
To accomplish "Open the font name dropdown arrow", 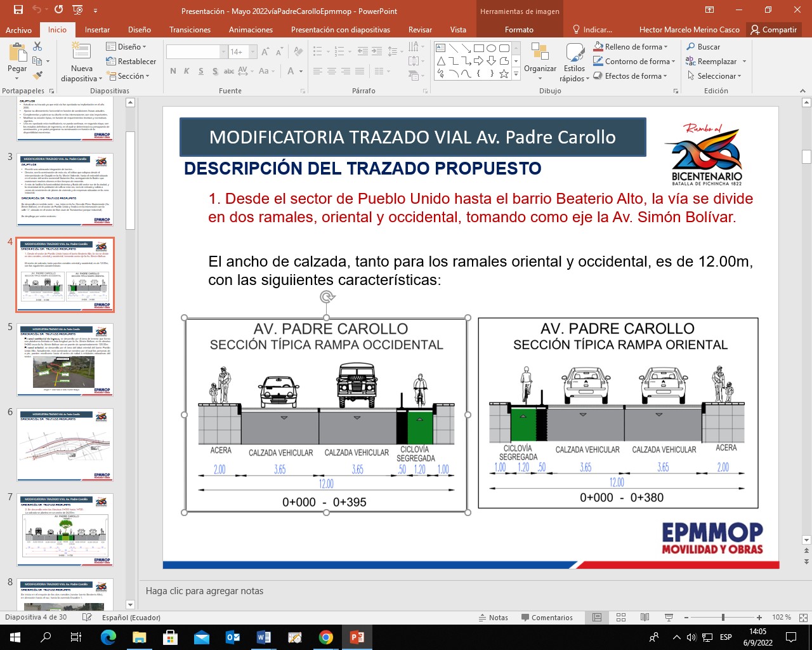I will pyautogui.click(x=223, y=52).
